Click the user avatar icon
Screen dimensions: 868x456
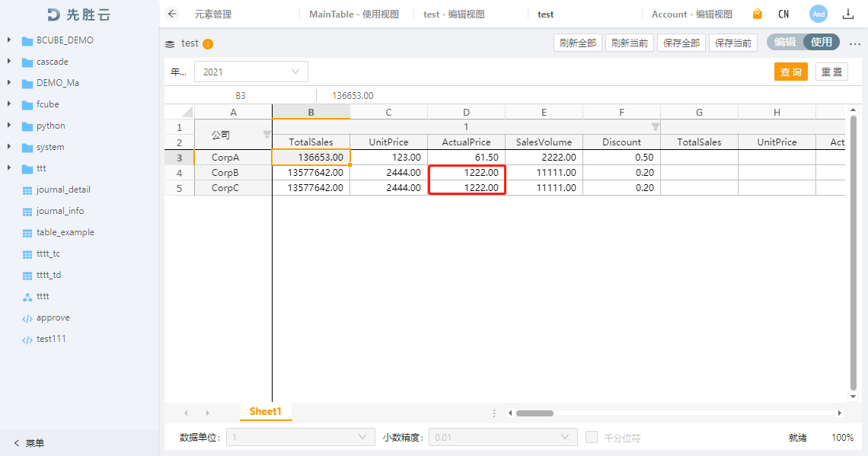819,14
